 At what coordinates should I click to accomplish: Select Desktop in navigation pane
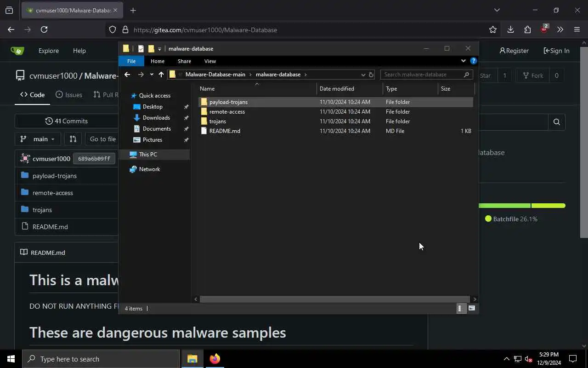pyautogui.click(x=153, y=107)
